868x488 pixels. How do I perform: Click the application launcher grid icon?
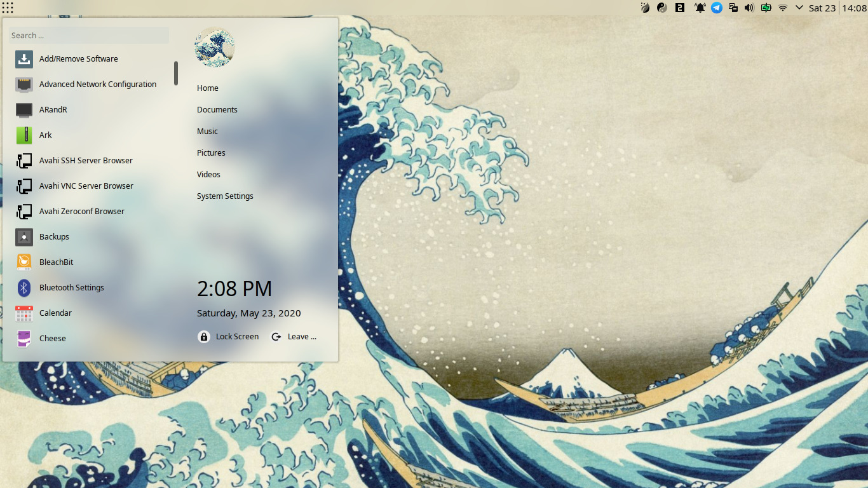pyautogui.click(x=8, y=8)
